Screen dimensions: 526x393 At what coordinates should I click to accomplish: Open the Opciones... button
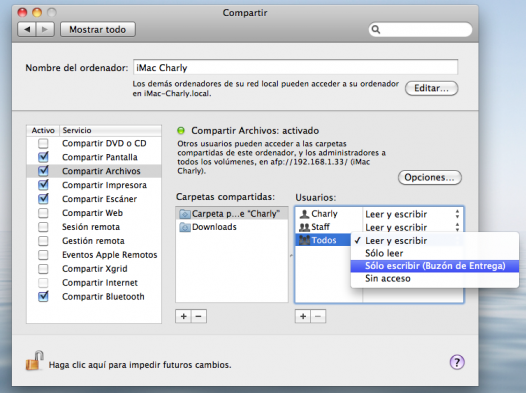(429, 177)
